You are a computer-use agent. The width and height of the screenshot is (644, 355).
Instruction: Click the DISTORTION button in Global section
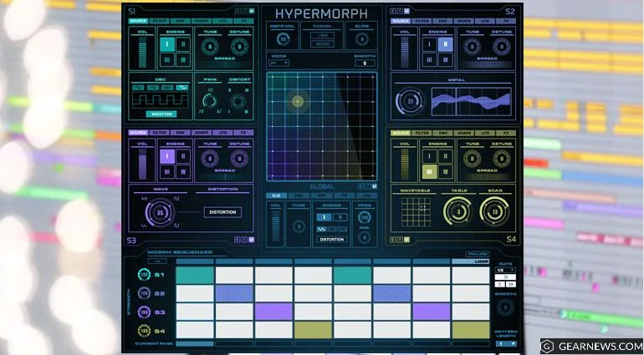coord(332,239)
